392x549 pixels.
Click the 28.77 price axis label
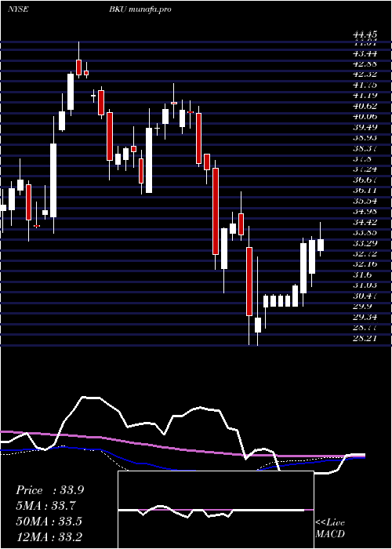(x=365, y=327)
